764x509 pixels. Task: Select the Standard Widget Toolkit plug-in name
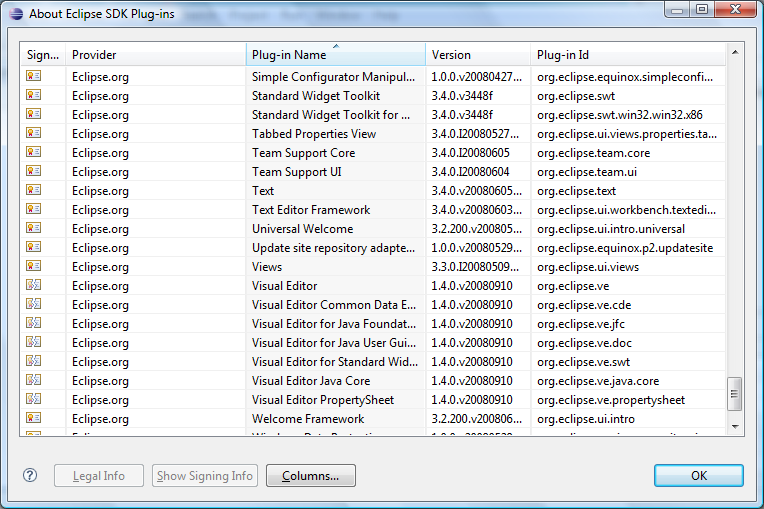tap(316, 96)
